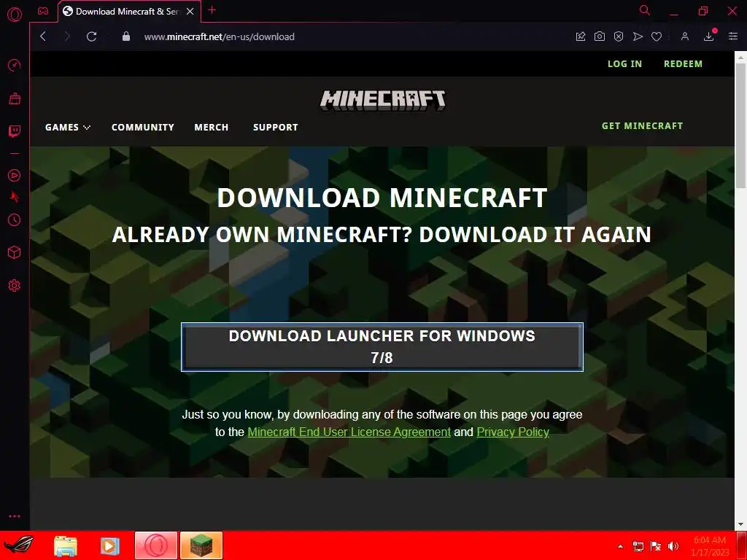Reload the Minecraft download page

click(91, 36)
